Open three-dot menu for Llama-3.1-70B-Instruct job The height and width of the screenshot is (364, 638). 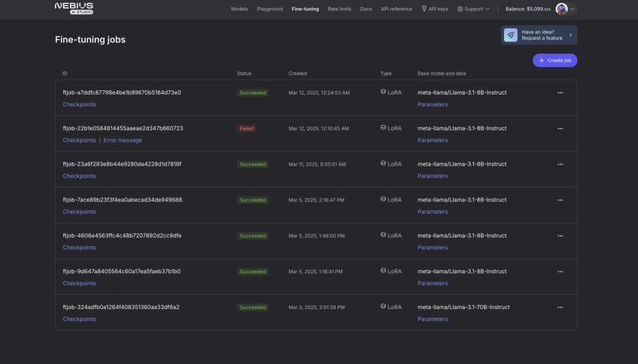pos(561,307)
